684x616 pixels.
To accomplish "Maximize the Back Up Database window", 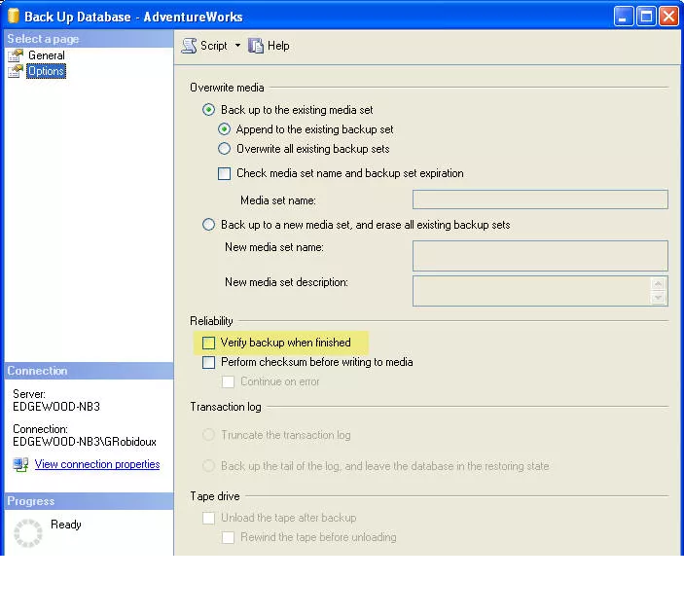I will click(646, 17).
